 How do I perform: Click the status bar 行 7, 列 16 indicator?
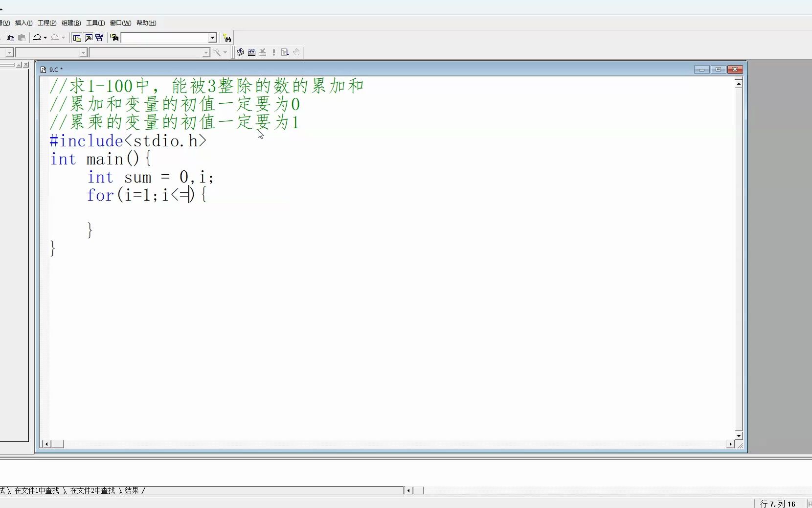778,504
